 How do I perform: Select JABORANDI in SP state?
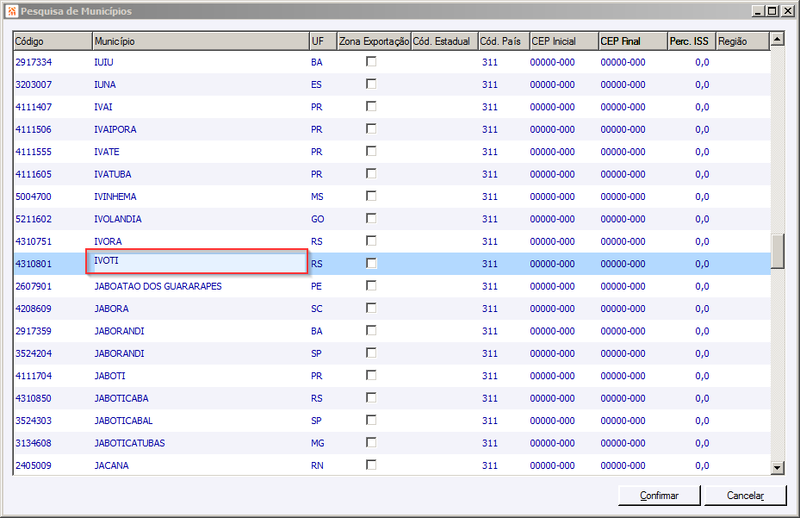pyautogui.click(x=119, y=354)
